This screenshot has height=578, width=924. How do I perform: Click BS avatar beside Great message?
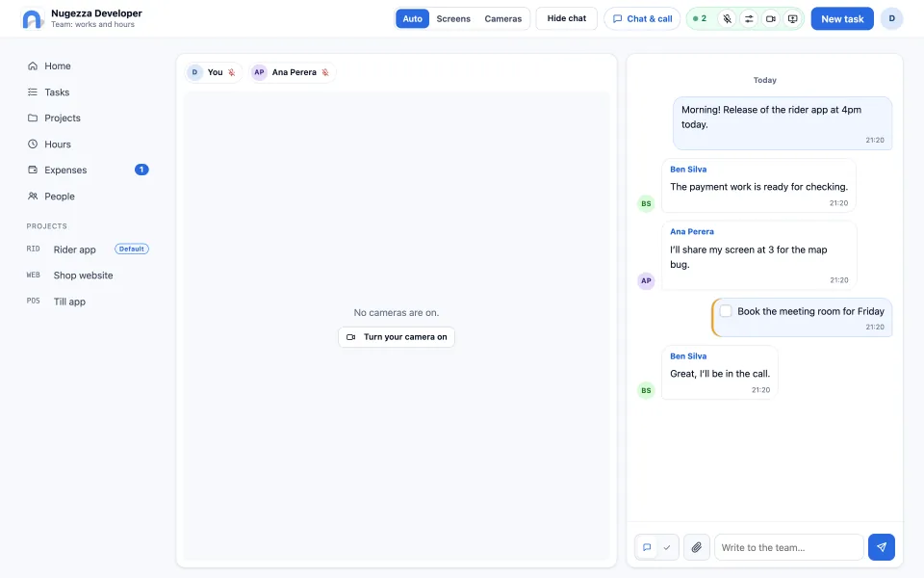pos(647,390)
